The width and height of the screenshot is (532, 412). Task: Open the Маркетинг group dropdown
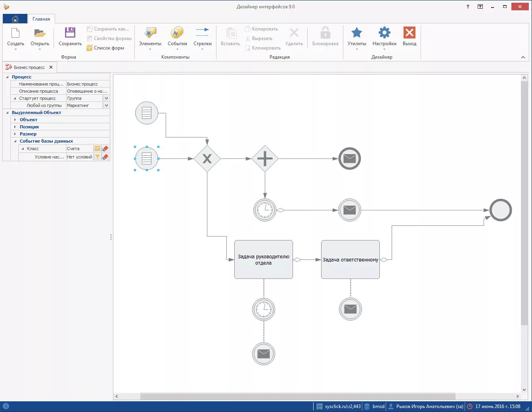tap(106, 105)
